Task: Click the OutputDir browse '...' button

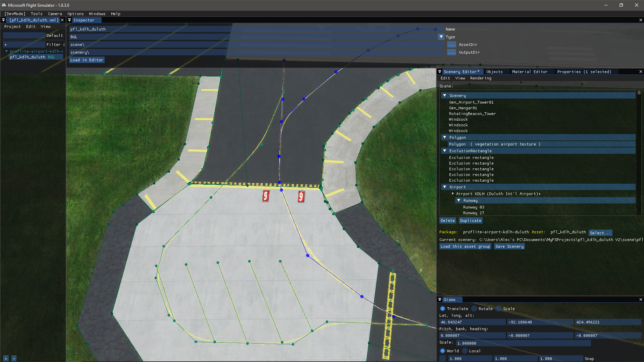Action: tap(451, 52)
